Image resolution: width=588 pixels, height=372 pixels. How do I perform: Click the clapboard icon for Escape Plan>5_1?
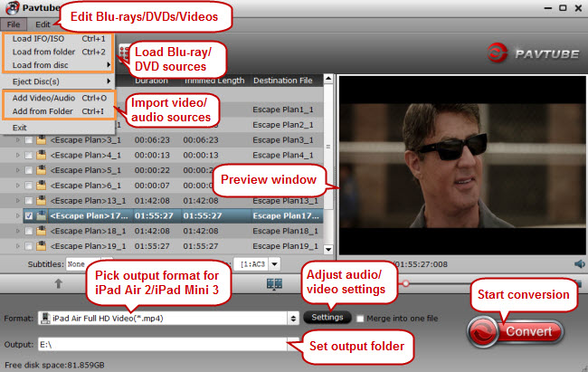coord(42,170)
